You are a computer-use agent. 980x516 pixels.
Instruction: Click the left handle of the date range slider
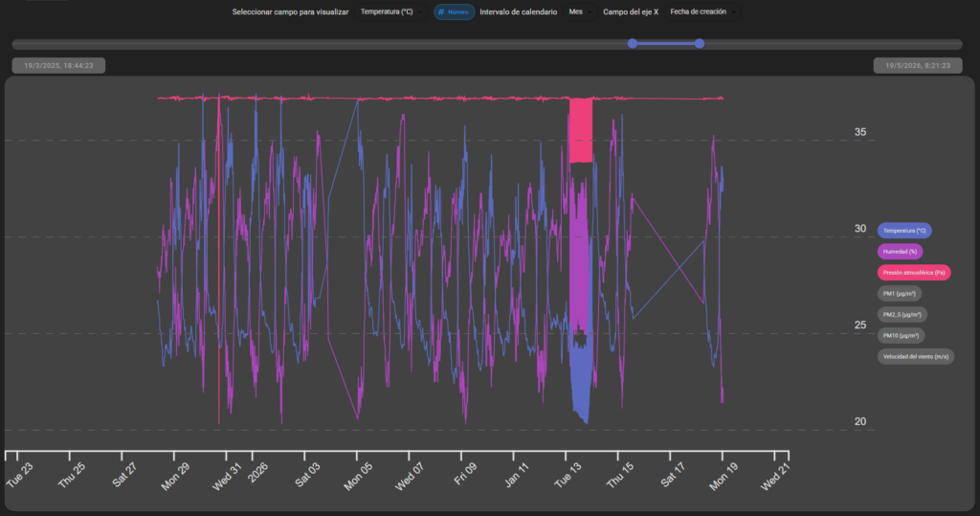click(x=633, y=43)
